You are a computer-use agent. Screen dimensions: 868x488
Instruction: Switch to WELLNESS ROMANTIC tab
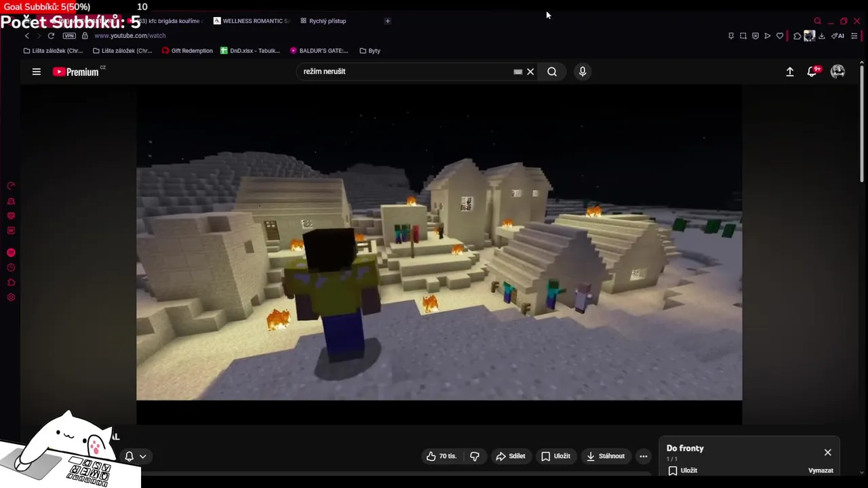pos(251,21)
